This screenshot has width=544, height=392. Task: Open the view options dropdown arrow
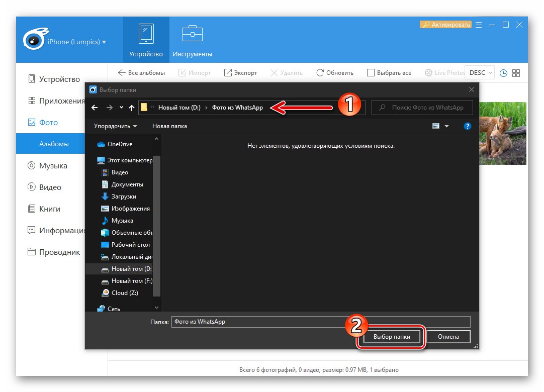[447, 126]
